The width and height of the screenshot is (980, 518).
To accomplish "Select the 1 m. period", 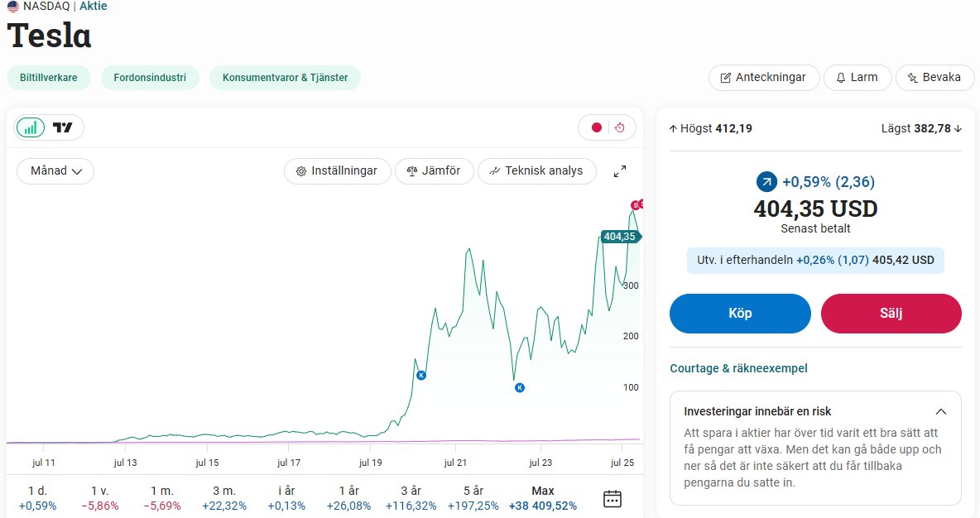I will point(162,498).
